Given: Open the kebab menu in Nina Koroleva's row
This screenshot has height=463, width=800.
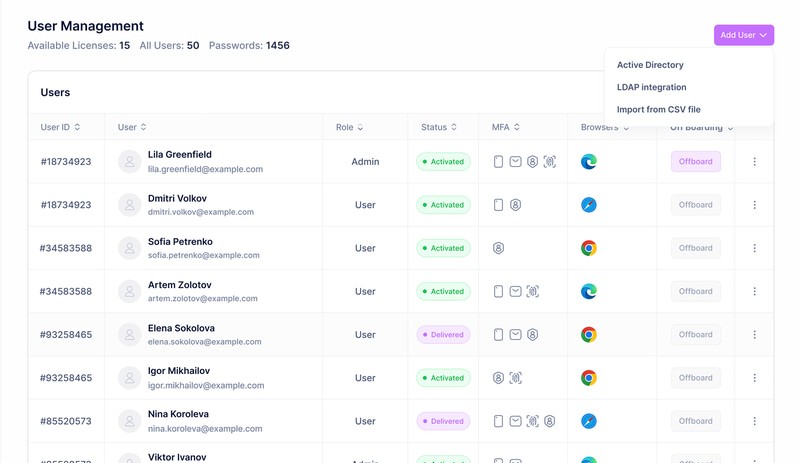Looking at the screenshot, I should [x=754, y=421].
